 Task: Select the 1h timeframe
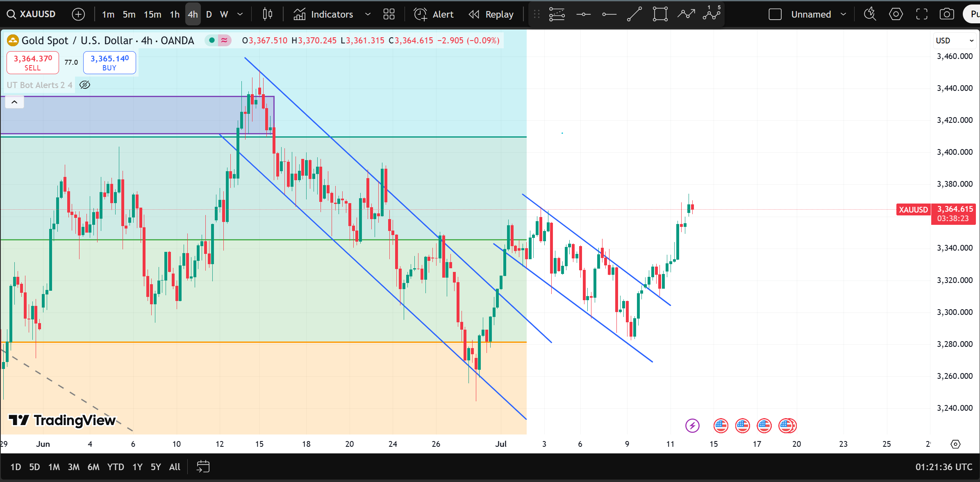(175, 14)
